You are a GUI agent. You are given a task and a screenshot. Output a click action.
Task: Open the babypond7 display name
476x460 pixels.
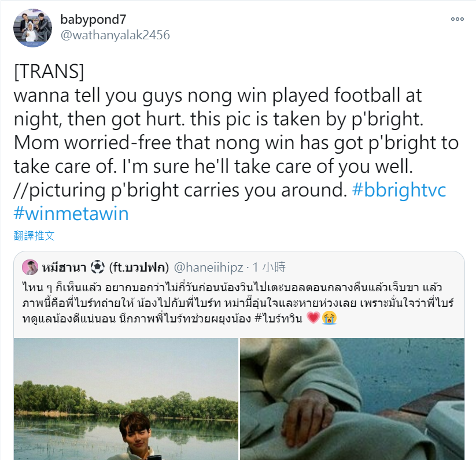point(93,20)
